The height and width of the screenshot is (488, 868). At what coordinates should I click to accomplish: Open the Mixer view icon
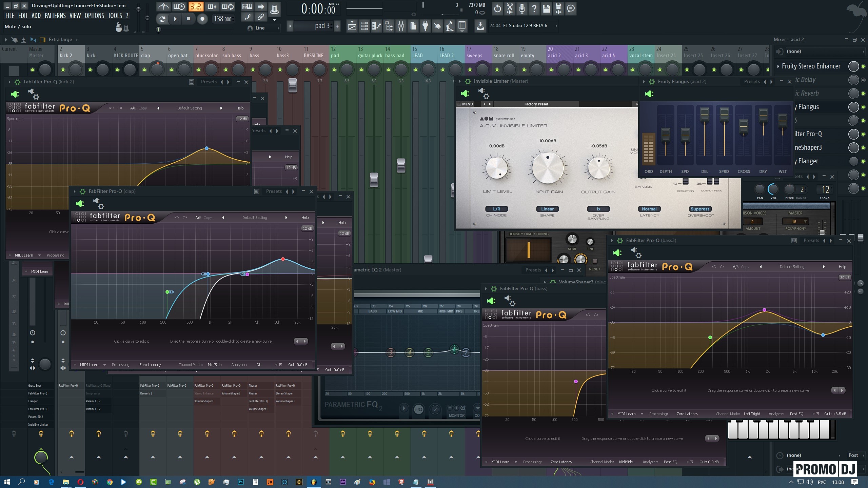point(401,26)
